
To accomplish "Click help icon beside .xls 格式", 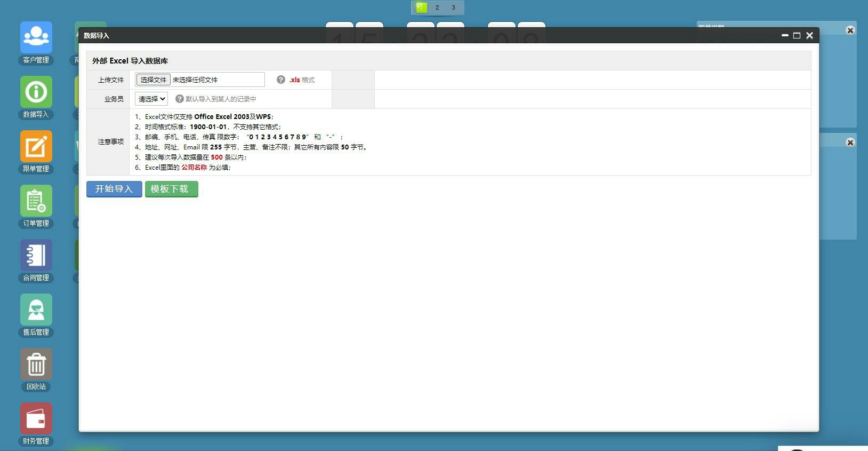I will pyautogui.click(x=281, y=80).
